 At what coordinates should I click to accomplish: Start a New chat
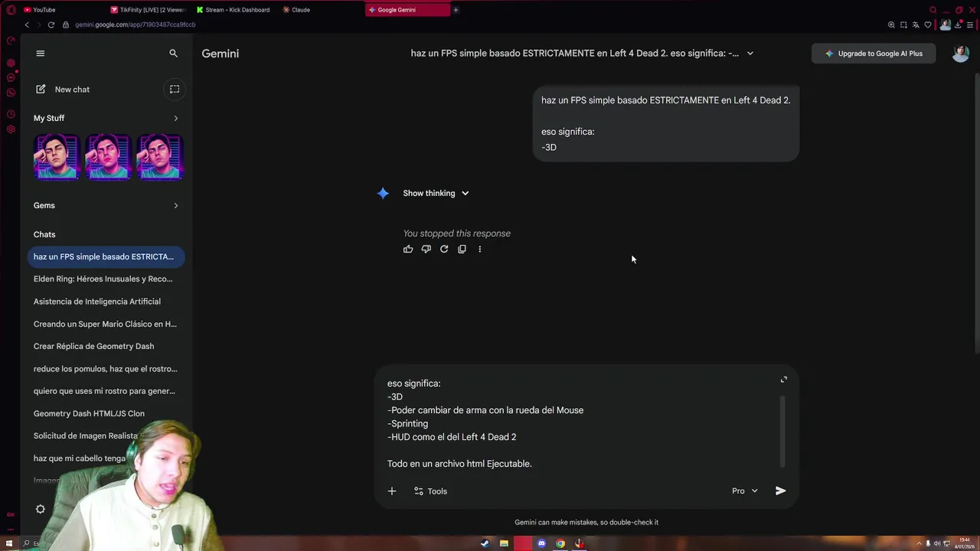pyautogui.click(x=63, y=90)
